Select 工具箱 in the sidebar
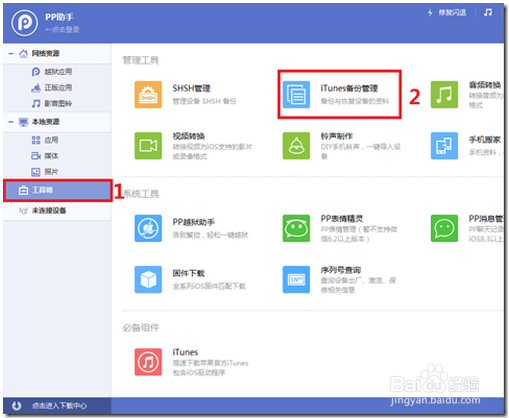 tap(58, 190)
